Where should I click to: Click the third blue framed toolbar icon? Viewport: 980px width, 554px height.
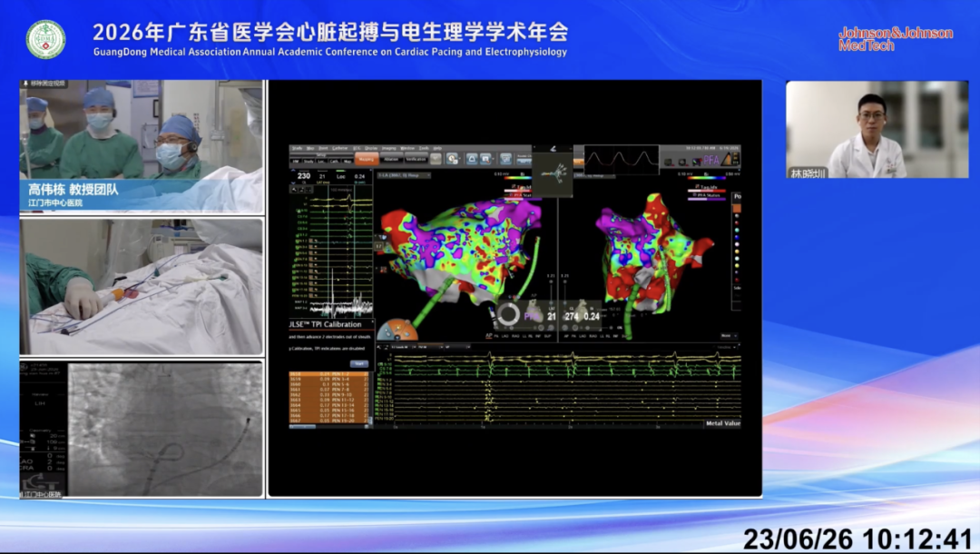click(505, 158)
